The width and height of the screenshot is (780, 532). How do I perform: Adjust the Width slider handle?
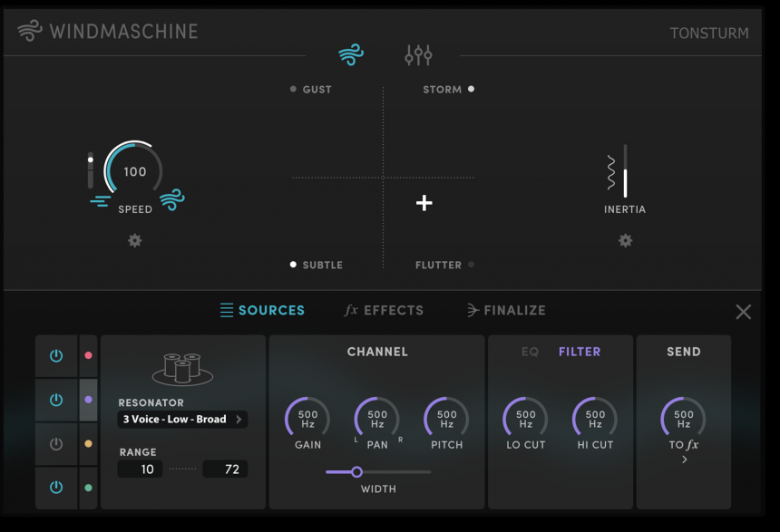(356, 472)
